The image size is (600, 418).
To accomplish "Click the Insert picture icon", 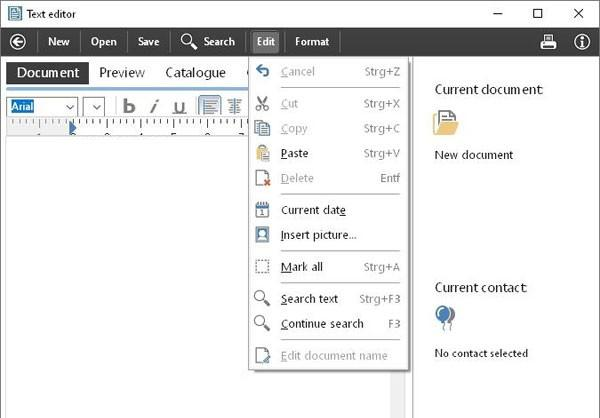I will 262,235.
